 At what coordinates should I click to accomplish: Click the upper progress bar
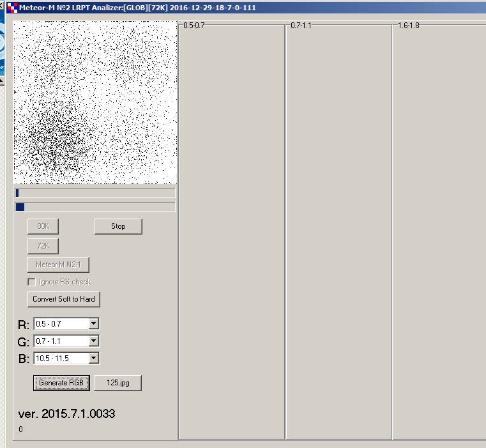(95, 193)
